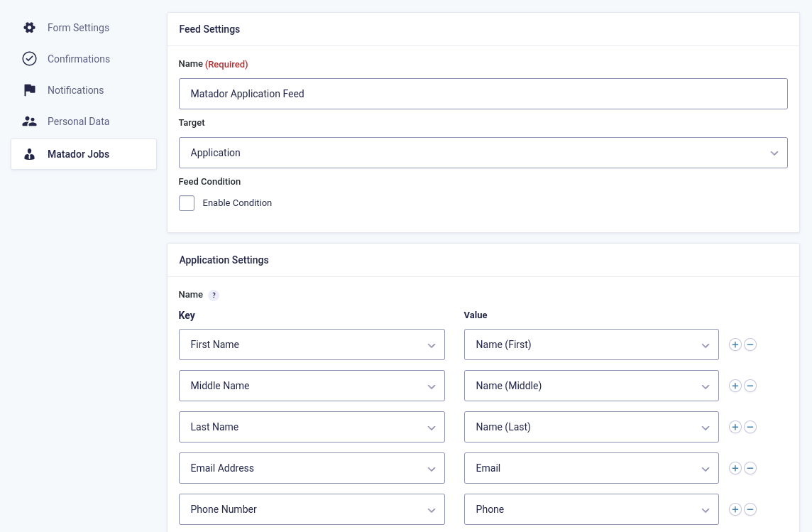Open the Name (Middle) value dropdown
Viewport: 812px width, 532px height.
[x=591, y=386]
